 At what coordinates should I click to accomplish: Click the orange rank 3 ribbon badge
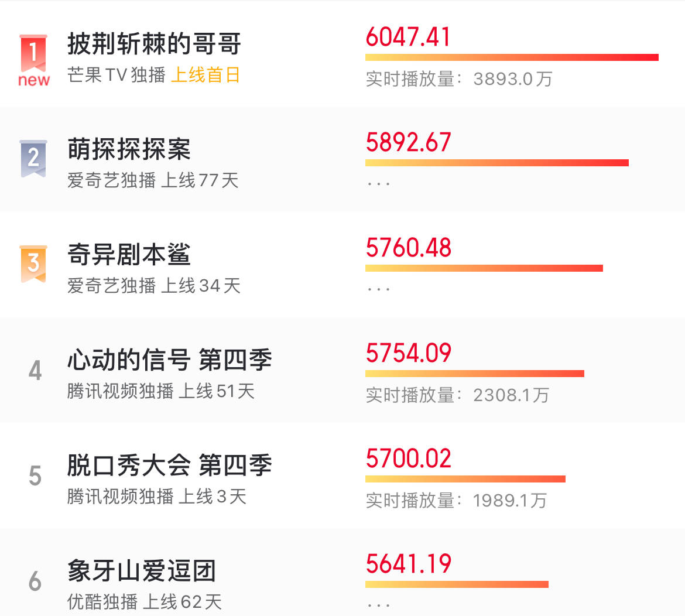33,264
